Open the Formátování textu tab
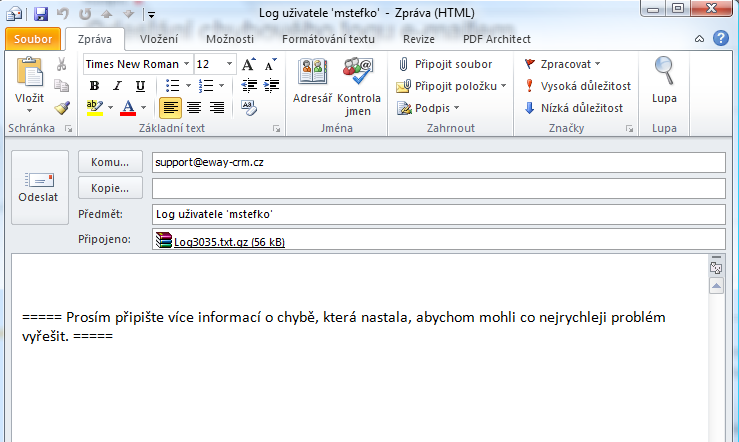The image size is (739, 442). (328, 39)
